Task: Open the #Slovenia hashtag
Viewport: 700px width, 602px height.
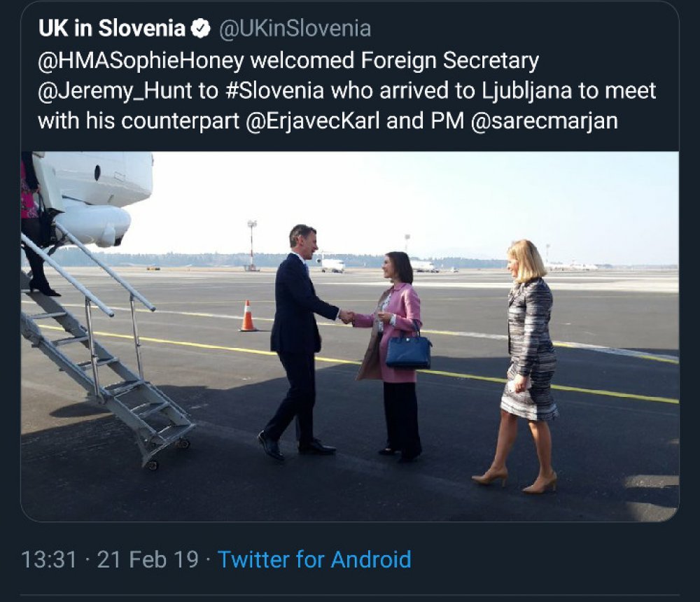Action: tap(275, 91)
